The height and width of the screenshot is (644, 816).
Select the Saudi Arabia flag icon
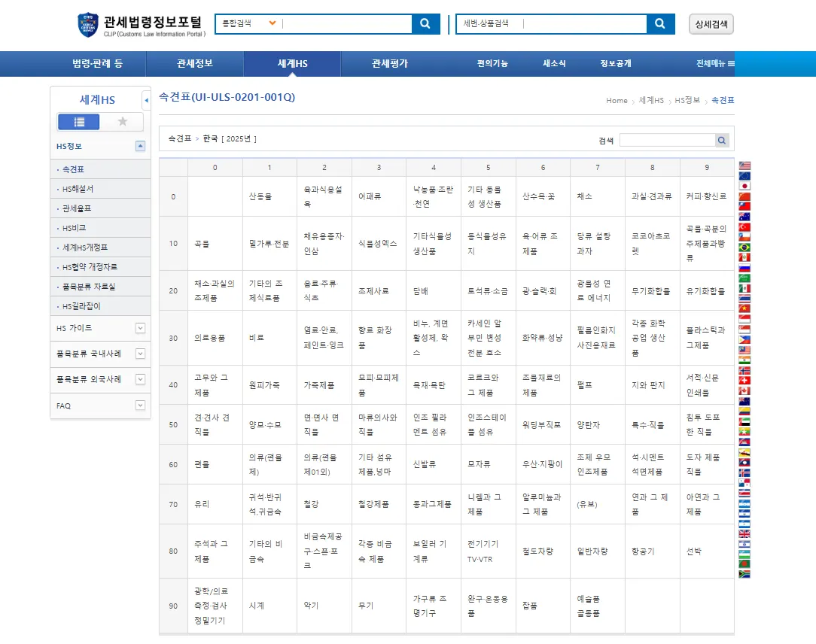pos(744,278)
